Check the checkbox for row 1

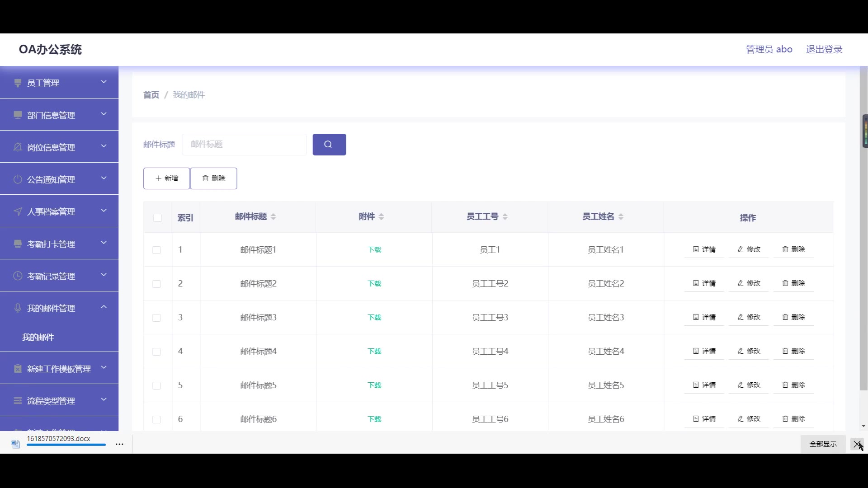tap(157, 250)
